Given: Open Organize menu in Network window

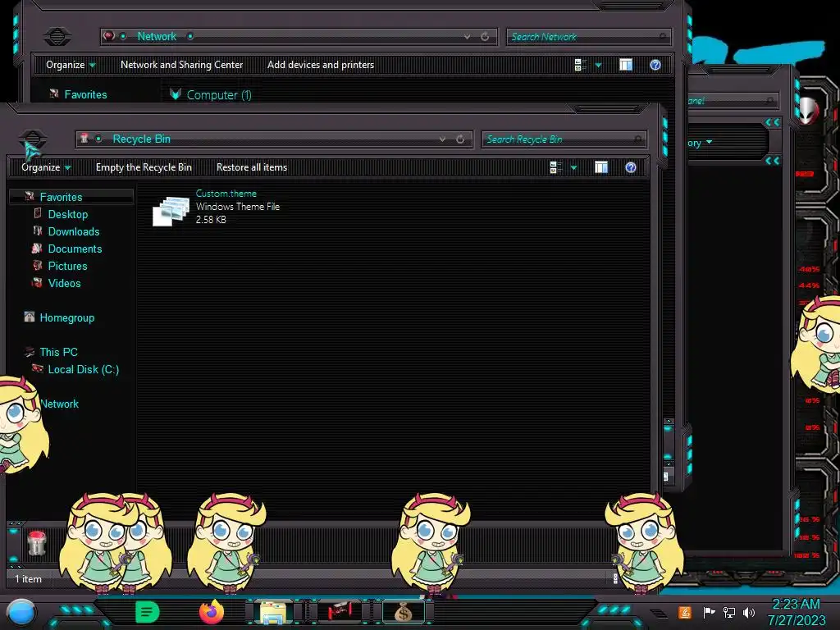Looking at the screenshot, I should tap(71, 65).
